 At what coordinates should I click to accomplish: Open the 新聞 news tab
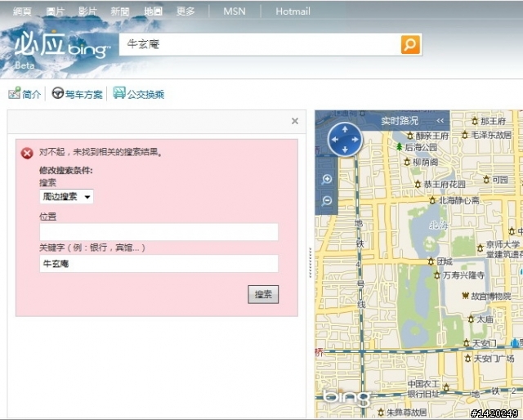[x=120, y=11]
